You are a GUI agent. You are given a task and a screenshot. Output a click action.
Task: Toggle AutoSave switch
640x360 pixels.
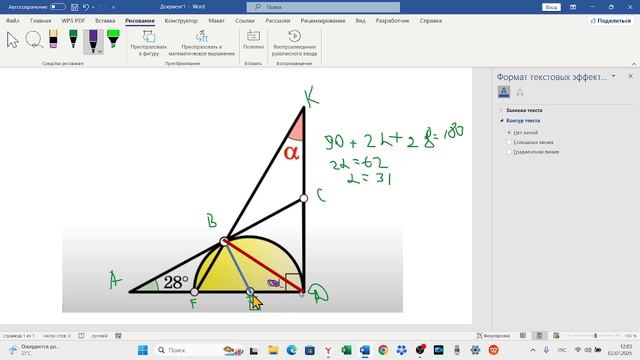(x=58, y=7)
